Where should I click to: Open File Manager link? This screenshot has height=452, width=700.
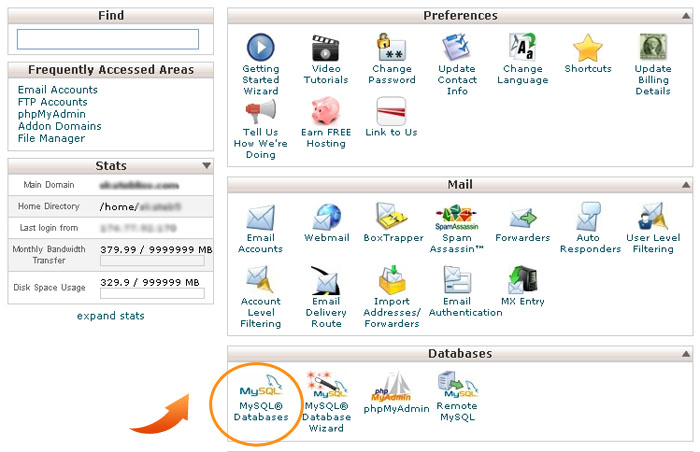[51, 138]
